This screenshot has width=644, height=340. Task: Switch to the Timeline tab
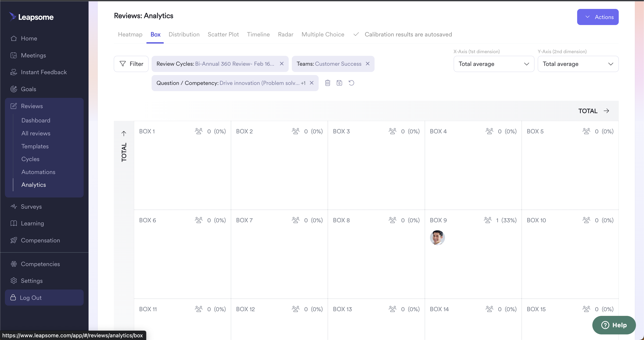click(258, 34)
